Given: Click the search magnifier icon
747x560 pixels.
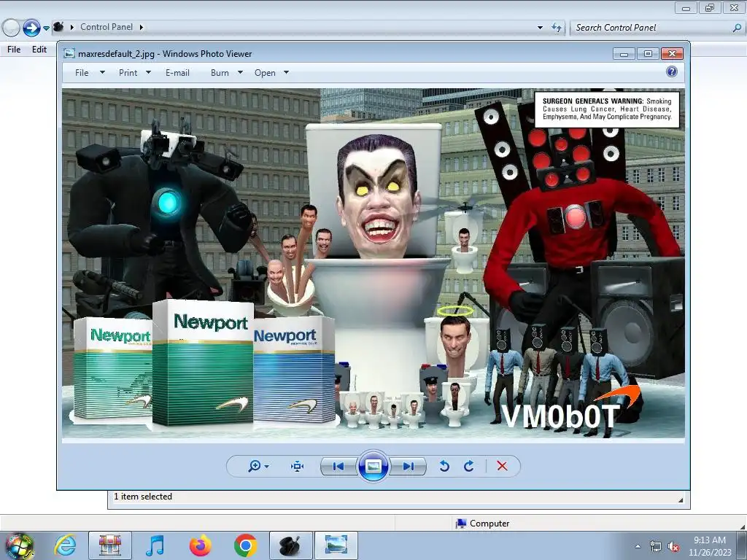Looking at the screenshot, I should (x=737, y=28).
